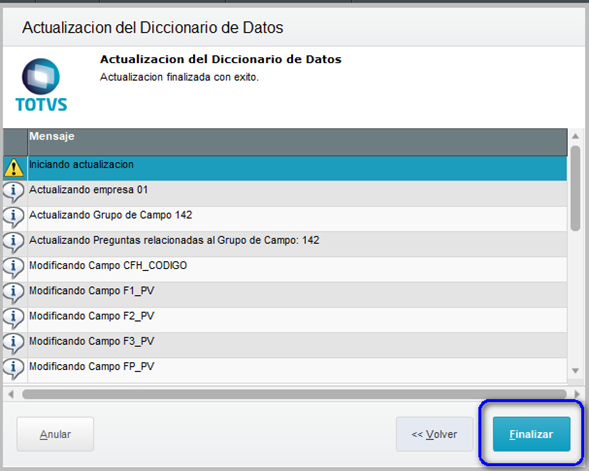Click info icon beside Modificando Campo CFH_CODIGO

(14, 268)
